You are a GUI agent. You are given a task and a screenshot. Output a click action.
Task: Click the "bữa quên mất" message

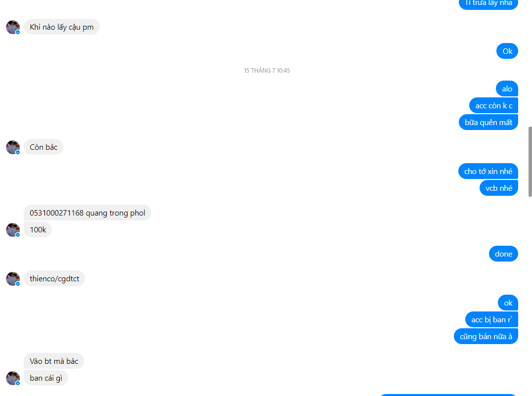488,122
